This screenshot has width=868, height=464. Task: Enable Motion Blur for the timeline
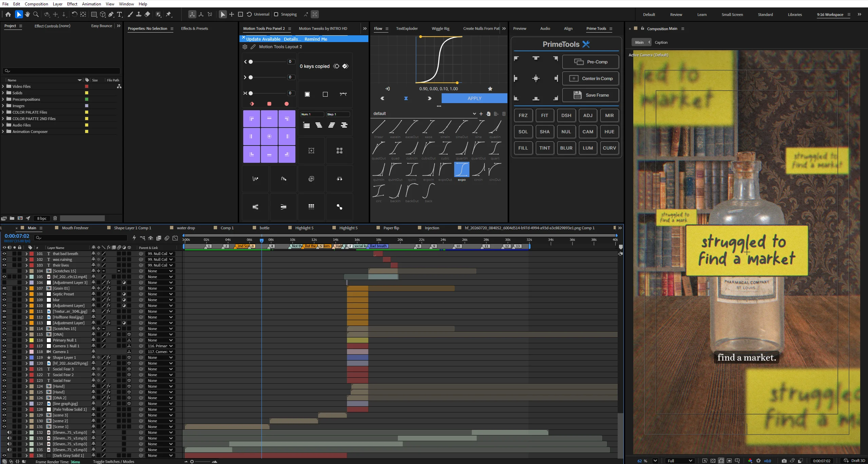tap(167, 238)
